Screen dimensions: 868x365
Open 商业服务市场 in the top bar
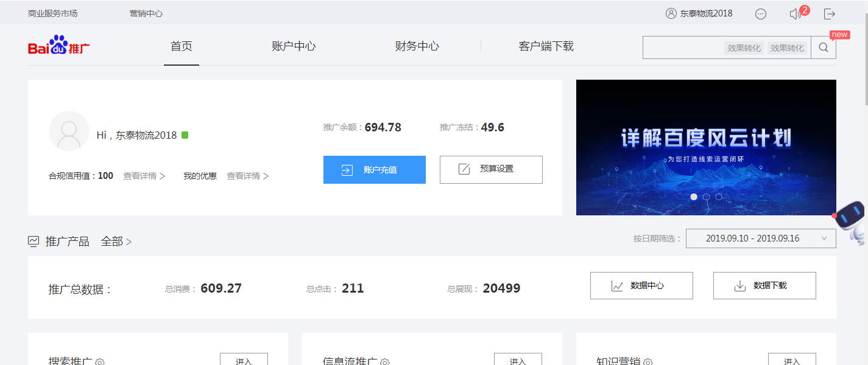(53, 13)
